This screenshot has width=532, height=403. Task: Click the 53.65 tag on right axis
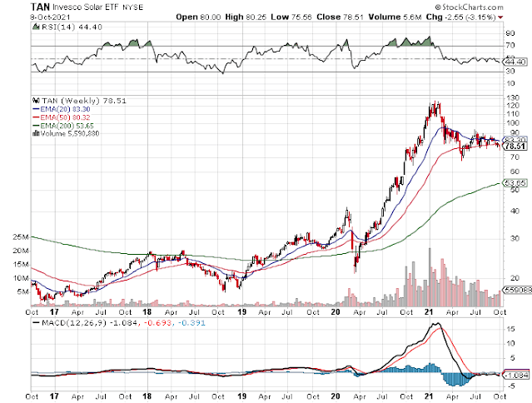click(x=515, y=183)
